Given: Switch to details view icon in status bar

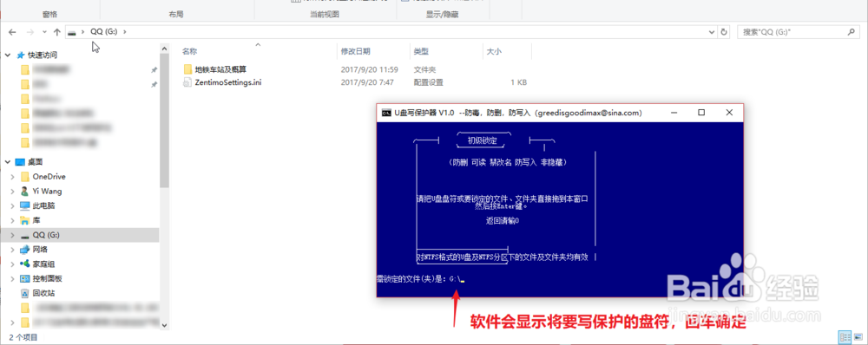Looking at the screenshot, I should coord(844,336).
